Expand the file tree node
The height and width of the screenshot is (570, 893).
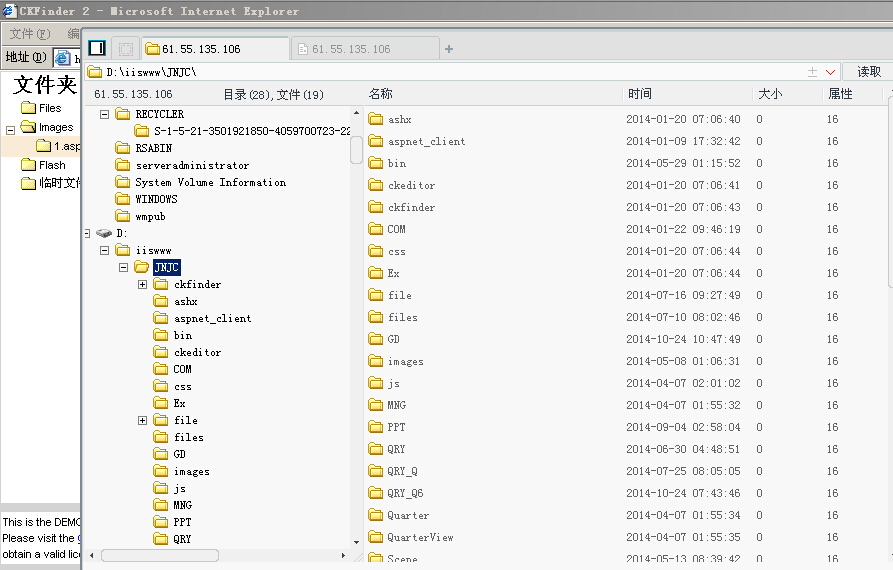coord(142,420)
